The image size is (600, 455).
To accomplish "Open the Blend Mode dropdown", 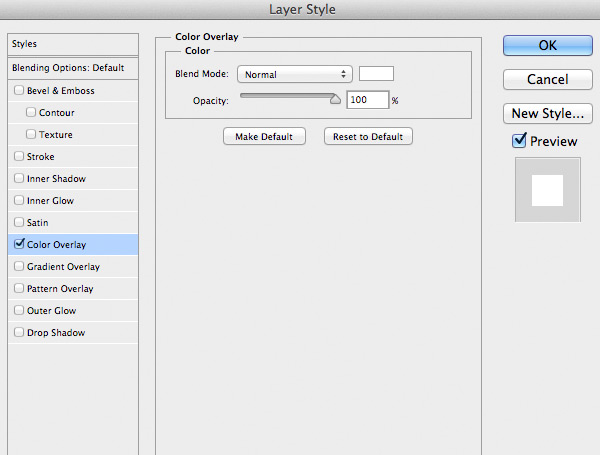I will point(295,74).
